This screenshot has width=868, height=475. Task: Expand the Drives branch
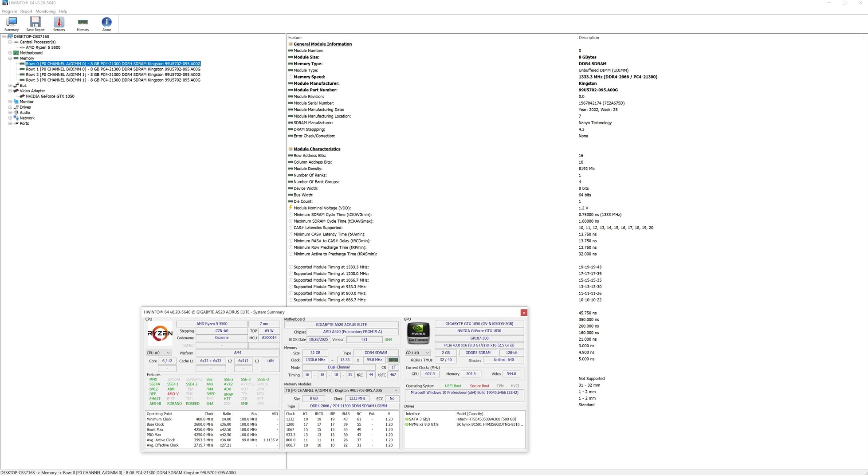click(x=10, y=107)
